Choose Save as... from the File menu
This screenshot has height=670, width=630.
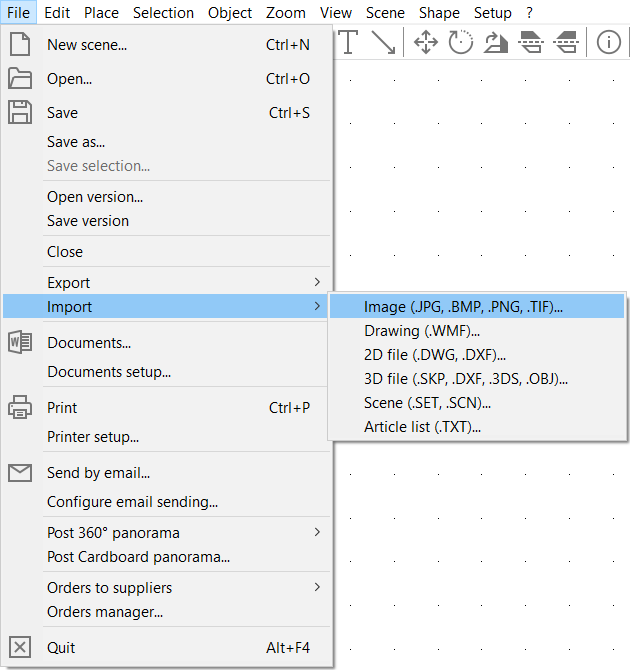76,142
